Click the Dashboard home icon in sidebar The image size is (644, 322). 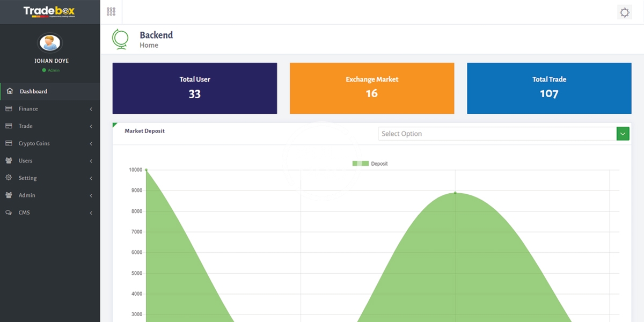coord(9,91)
